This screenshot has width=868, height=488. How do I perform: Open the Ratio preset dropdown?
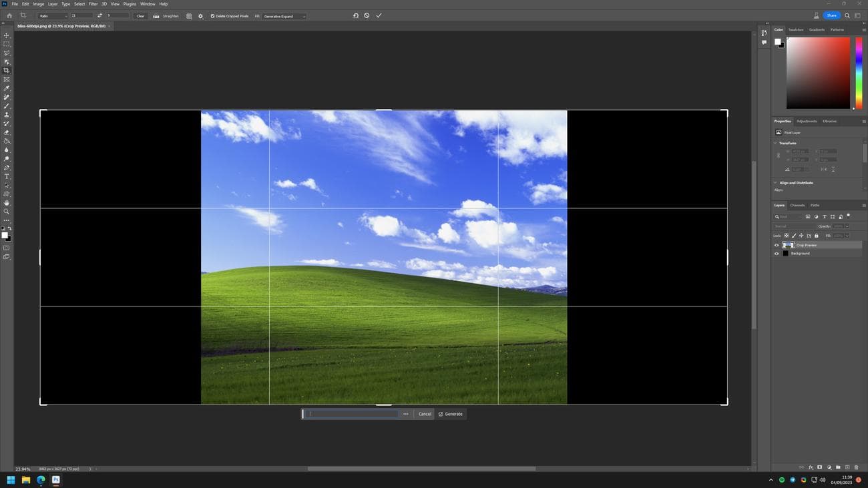(52, 16)
